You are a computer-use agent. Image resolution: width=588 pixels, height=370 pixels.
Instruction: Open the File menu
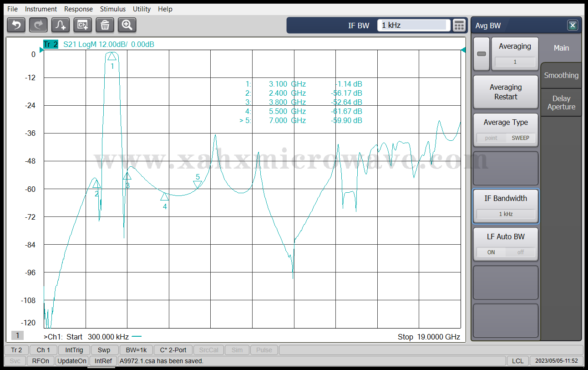click(x=12, y=9)
